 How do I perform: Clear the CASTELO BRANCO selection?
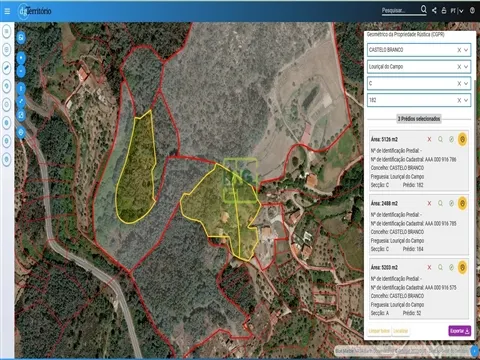point(459,50)
